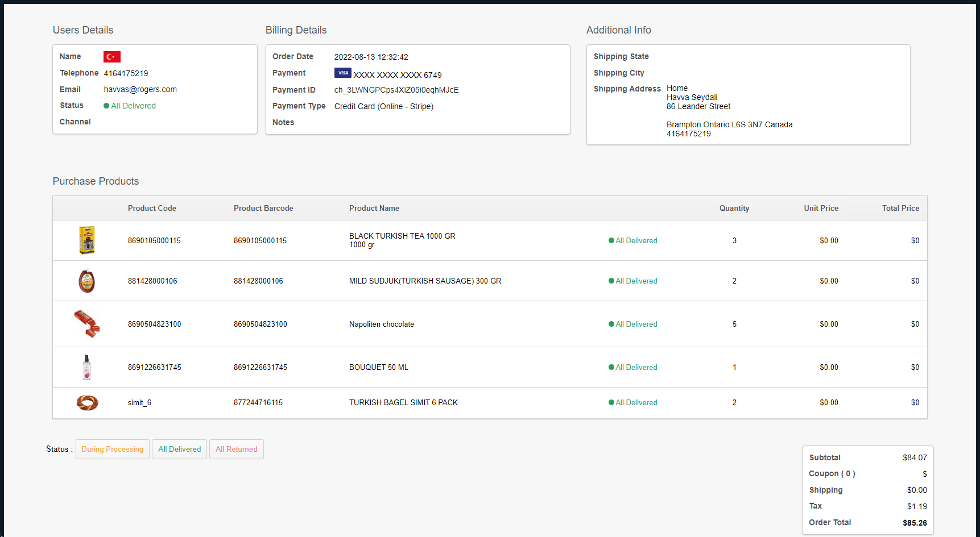Click the Users Details heading
Viewport: 980px width, 537px height.
click(x=83, y=30)
